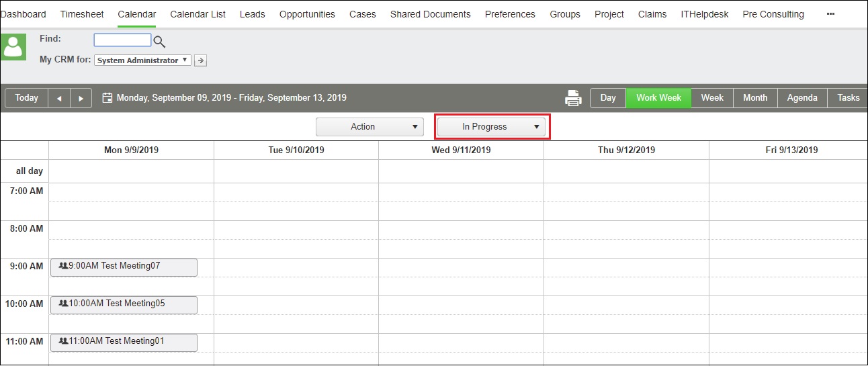Open the Shared Documents tab
This screenshot has height=366, width=868.
[431, 14]
